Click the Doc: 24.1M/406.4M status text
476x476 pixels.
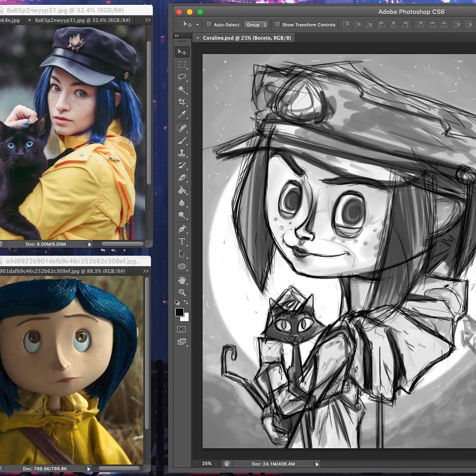[x=273, y=464]
